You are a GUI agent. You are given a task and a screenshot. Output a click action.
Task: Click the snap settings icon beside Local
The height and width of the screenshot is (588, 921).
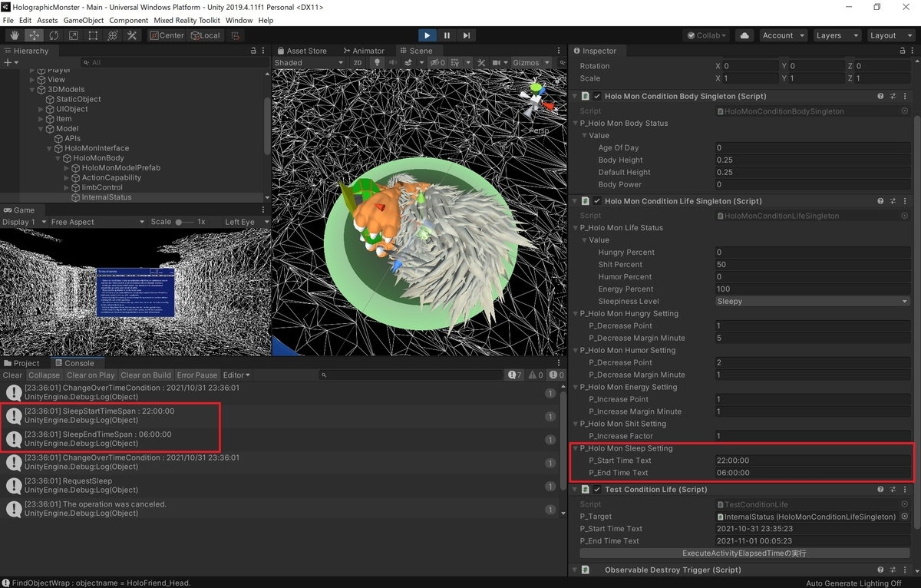[x=236, y=35]
